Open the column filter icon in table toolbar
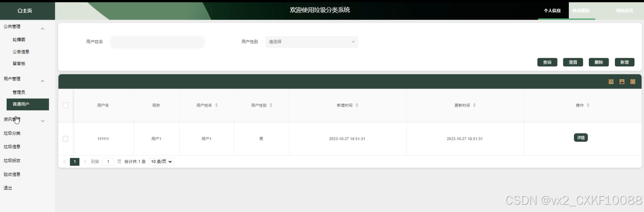644x212 pixels. tap(611, 82)
